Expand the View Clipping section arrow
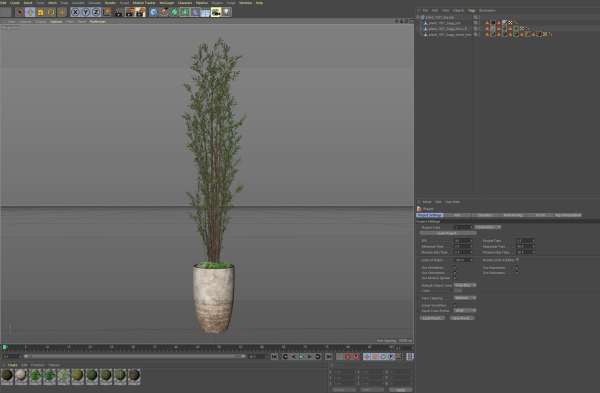The width and height of the screenshot is (600, 393). (418, 298)
